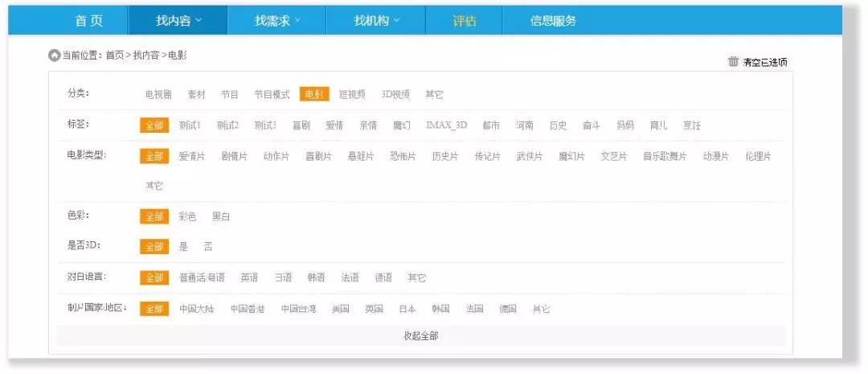
Task: Filter movie type by 悬疑片
Action: coord(360,156)
